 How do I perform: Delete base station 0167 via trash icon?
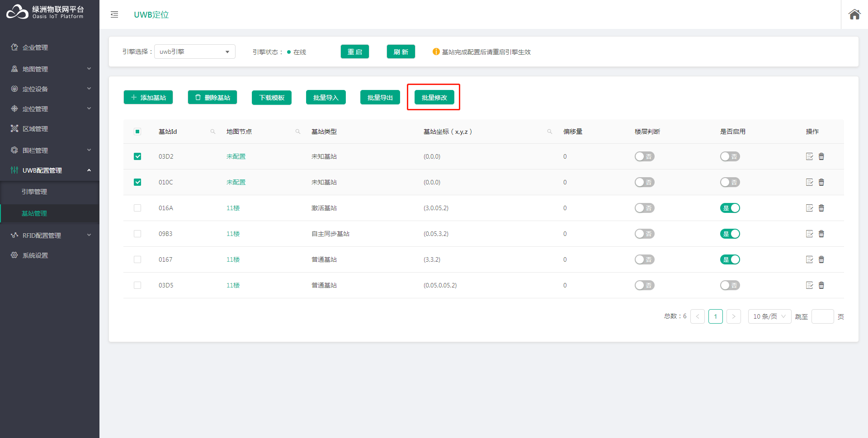821,259
